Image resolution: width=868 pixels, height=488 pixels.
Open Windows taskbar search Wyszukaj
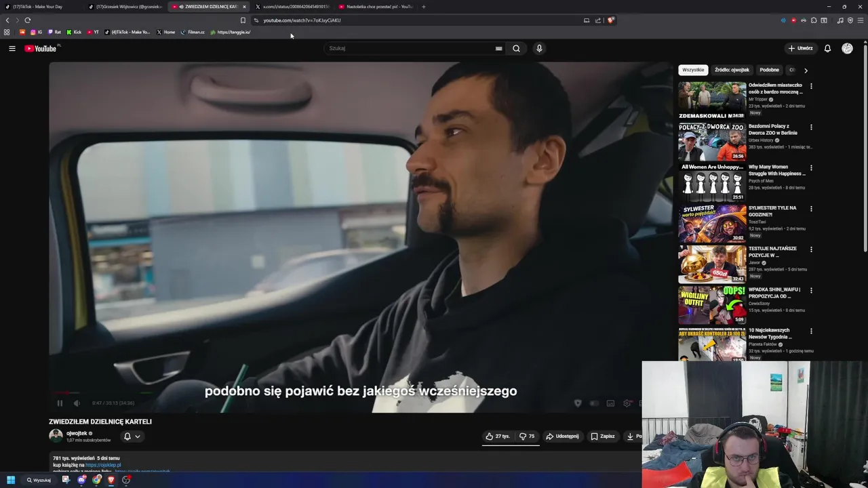pos(39,480)
